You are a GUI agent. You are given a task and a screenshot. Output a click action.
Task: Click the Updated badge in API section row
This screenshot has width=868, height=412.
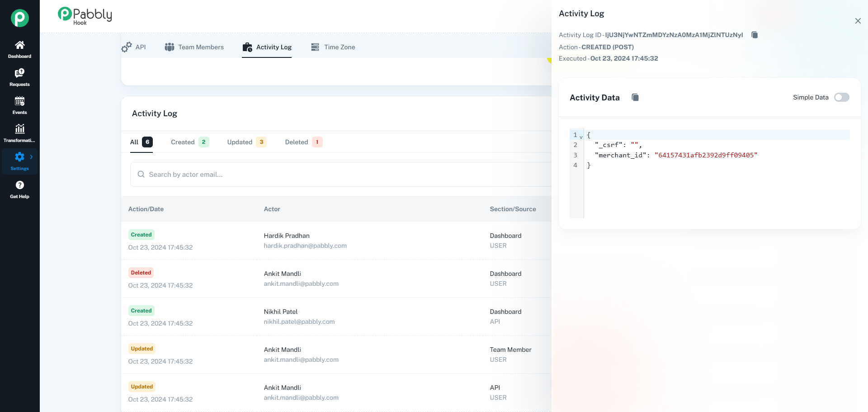(142, 387)
